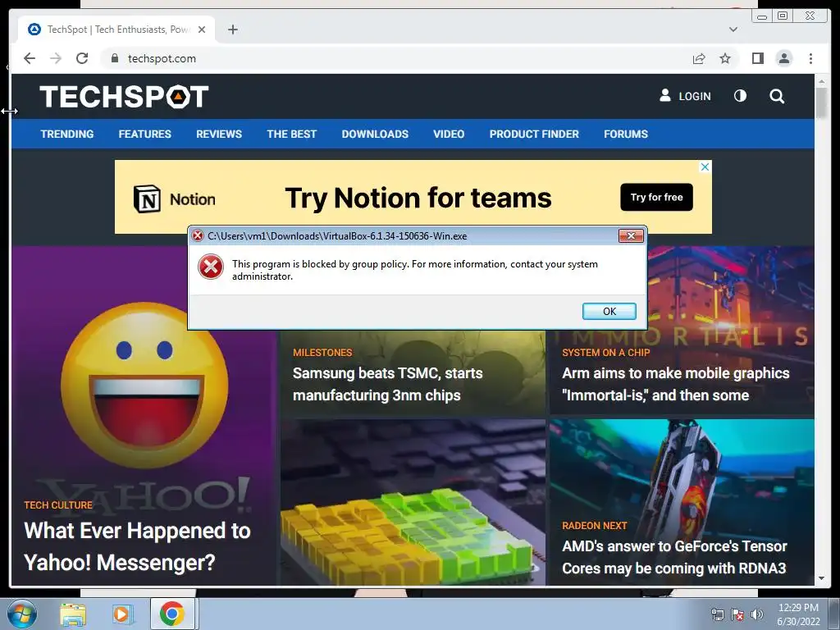Open the PRODUCT FINDER menu
This screenshot has width=840, height=630.
tap(534, 134)
